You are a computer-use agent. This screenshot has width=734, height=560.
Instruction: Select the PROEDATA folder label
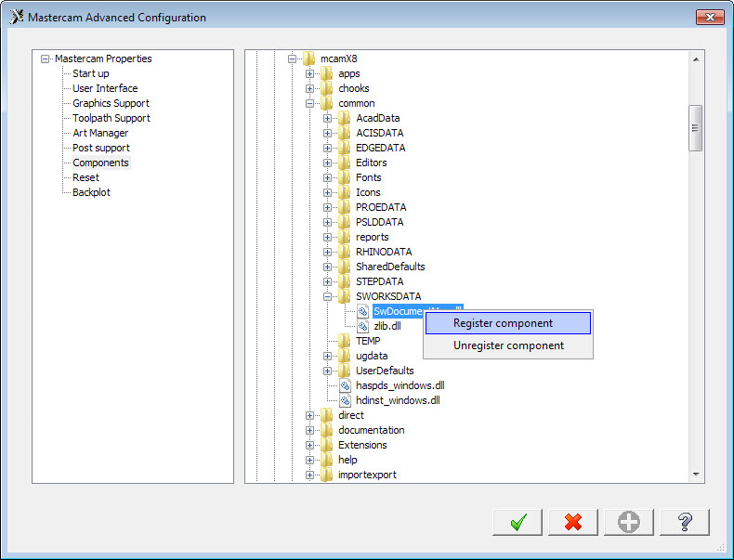381,207
